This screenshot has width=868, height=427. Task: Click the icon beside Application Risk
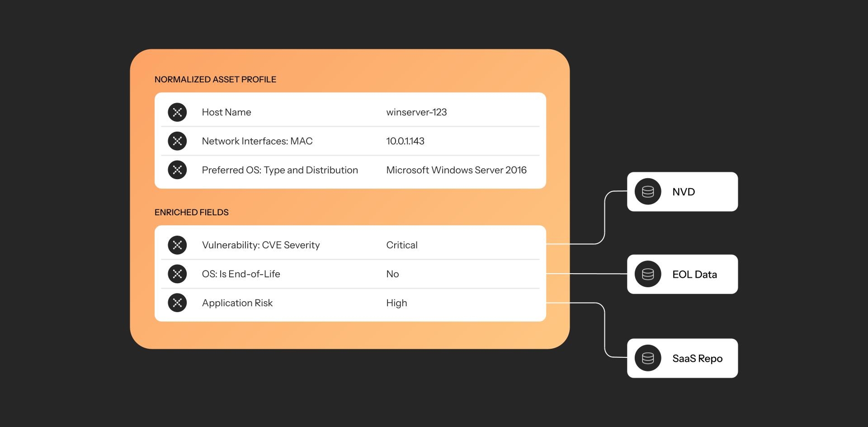point(177,303)
